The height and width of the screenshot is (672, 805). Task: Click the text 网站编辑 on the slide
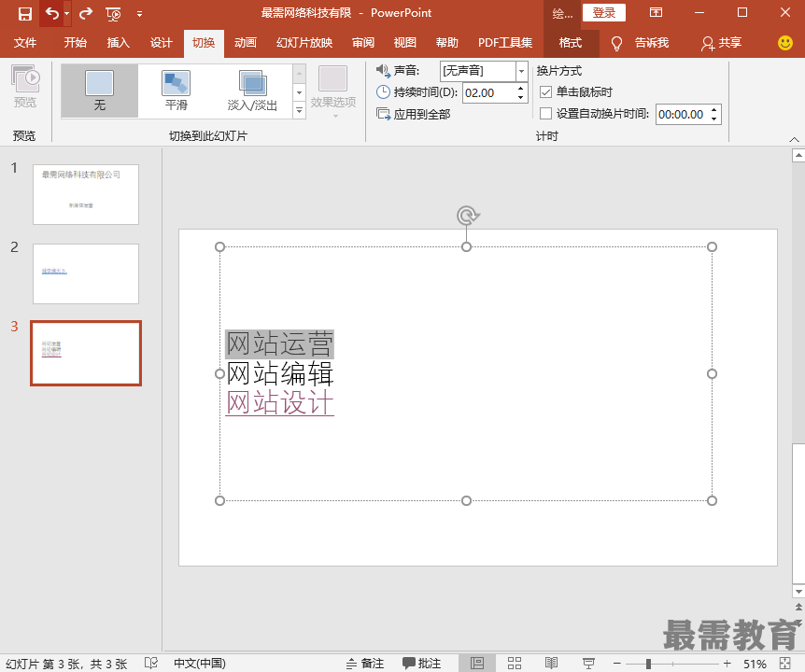pyautogui.click(x=280, y=373)
